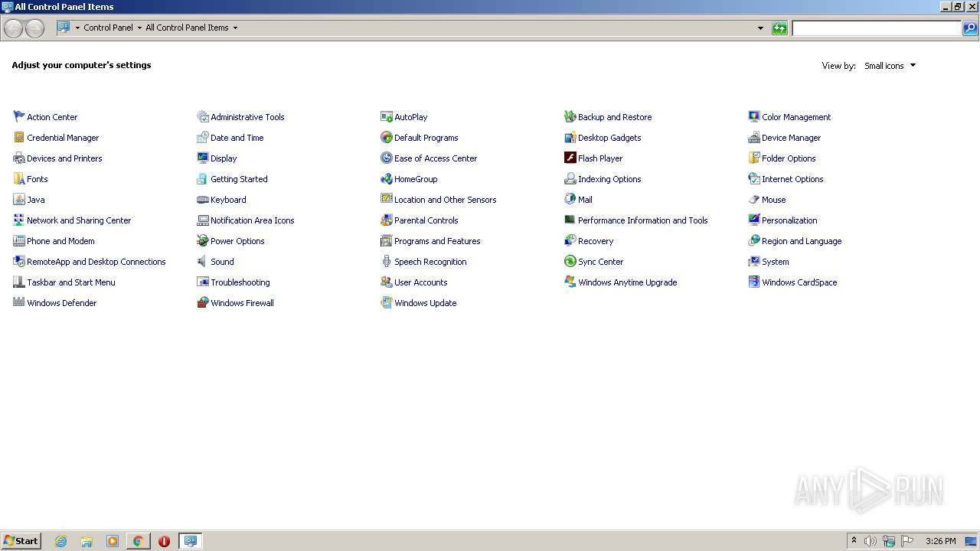Image resolution: width=980 pixels, height=551 pixels.
Task: Click the clock showing 3:26 PM
Action: 940,541
